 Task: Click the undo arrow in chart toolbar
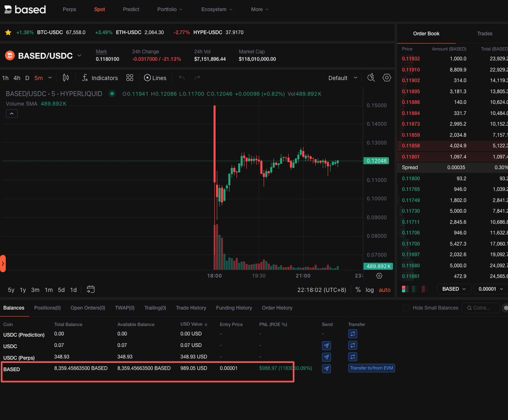coord(182,78)
